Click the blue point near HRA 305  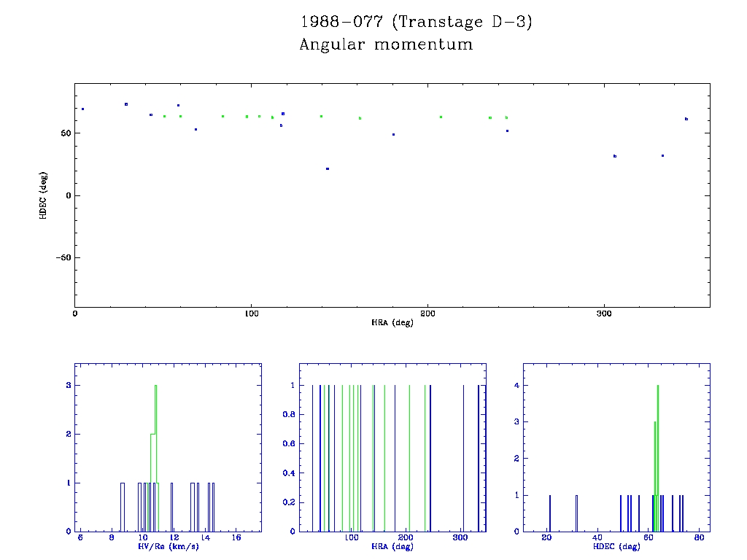(615, 156)
